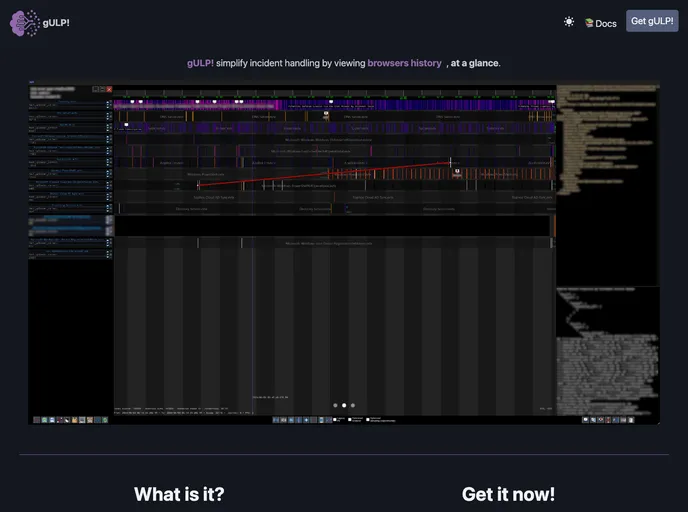Click the "Get it now!" heading

point(508,494)
